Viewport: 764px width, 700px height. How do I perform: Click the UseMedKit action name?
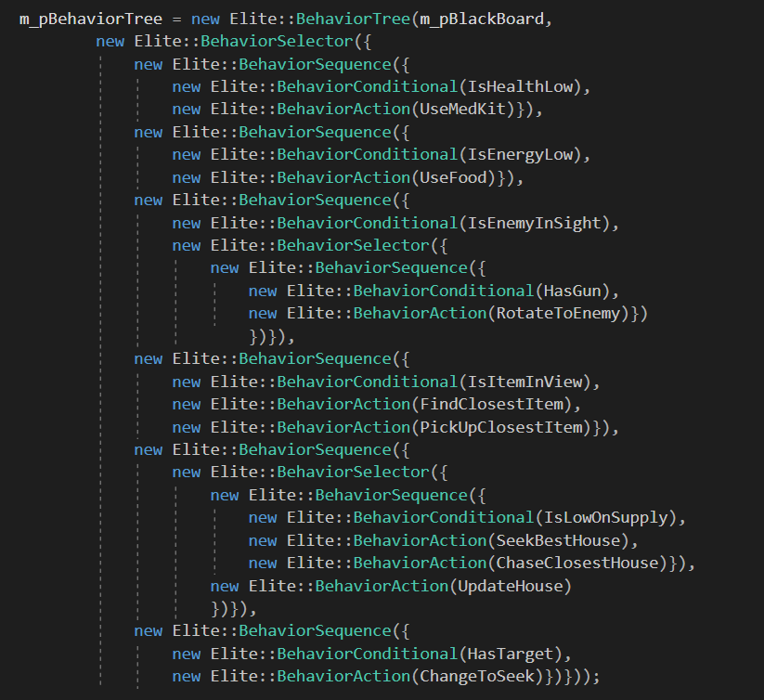tap(462, 110)
